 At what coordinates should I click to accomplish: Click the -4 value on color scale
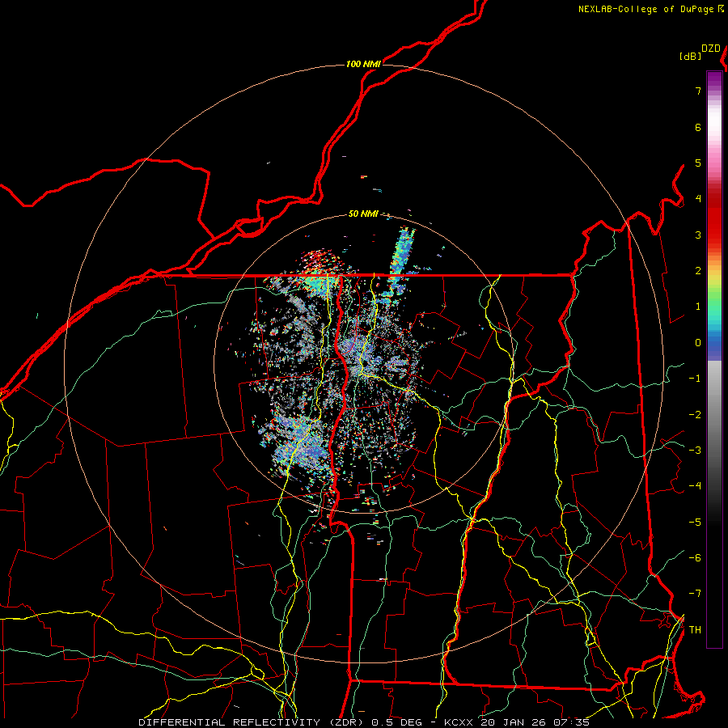point(695,486)
